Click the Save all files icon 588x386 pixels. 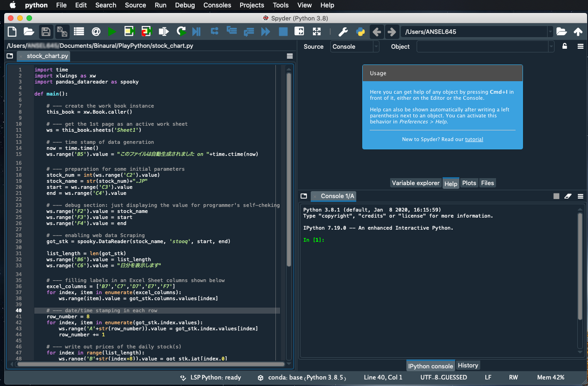[62, 32]
